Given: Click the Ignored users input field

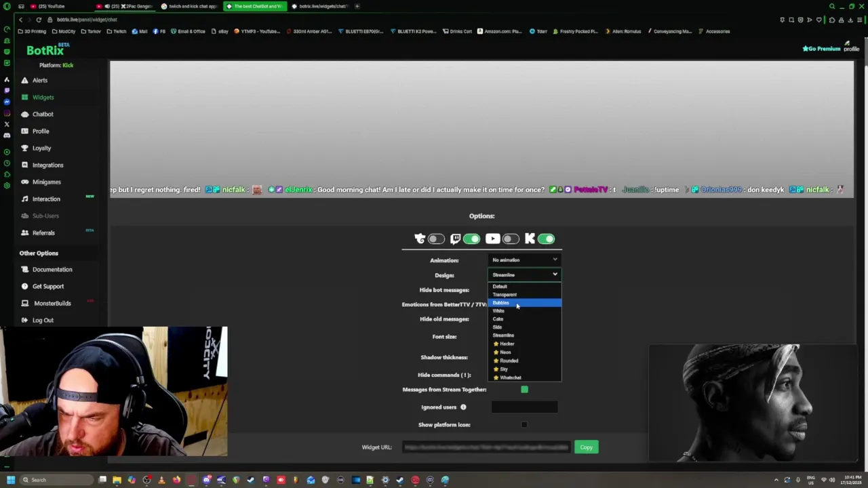Looking at the screenshot, I should [524, 407].
